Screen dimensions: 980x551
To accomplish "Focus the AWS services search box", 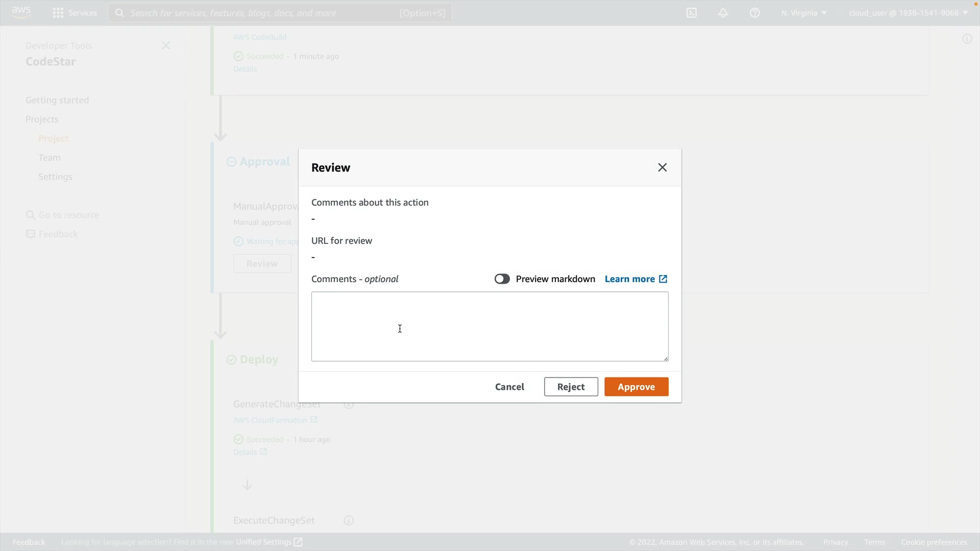I will [280, 13].
